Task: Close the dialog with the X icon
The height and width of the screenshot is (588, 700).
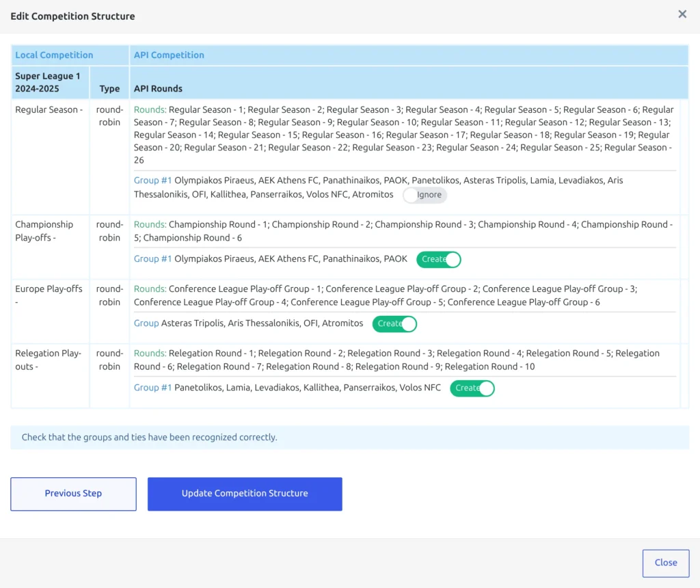Action: coord(682,14)
